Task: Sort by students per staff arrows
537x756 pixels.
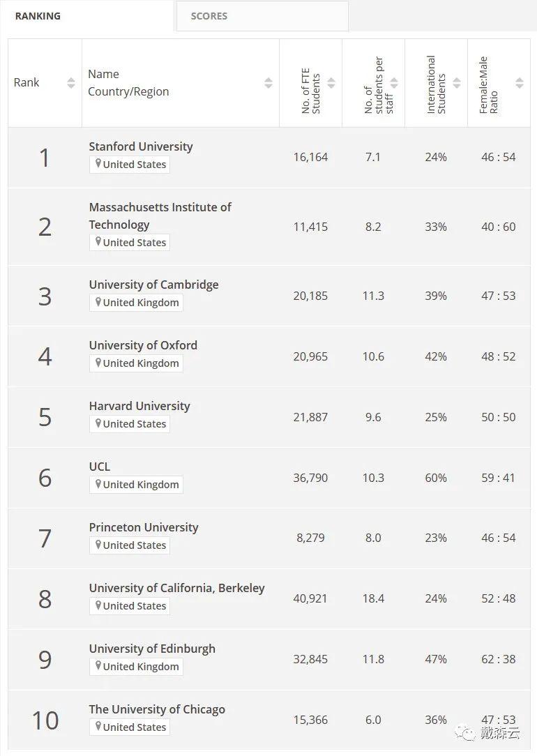Action: coord(394,83)
